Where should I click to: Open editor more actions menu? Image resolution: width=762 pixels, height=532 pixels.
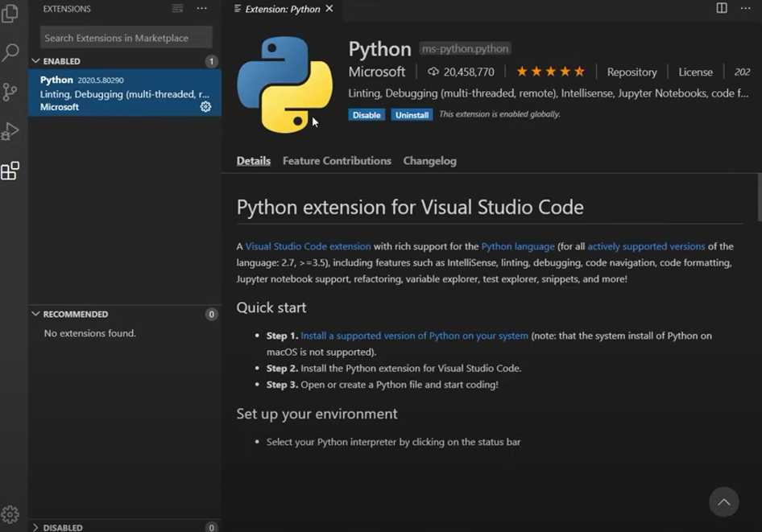click(x=745, y=8)
